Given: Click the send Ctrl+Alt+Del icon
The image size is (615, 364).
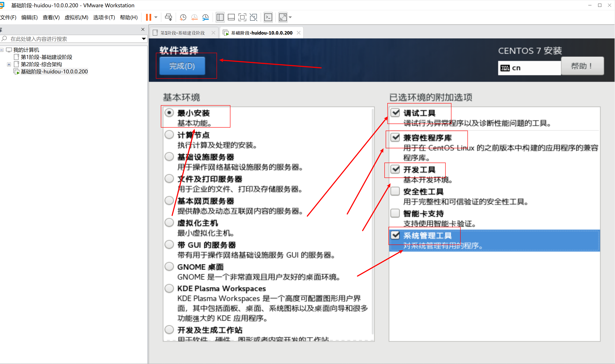Looking at the screenshot, I should pyautogui.click(x=169, y=17).
